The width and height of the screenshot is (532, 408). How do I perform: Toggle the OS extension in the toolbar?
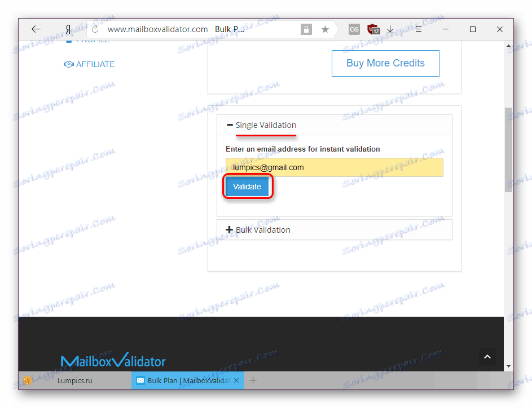[x=354, y=29]
